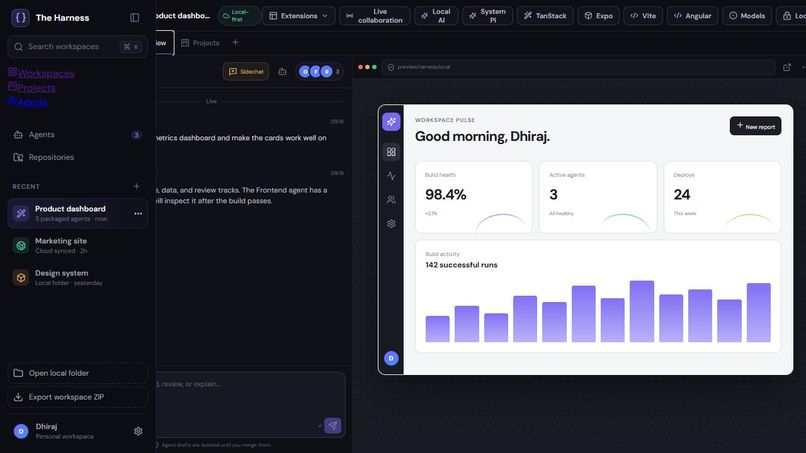Click the preview.harness.local address bar
This screenshot has width=806, height=453.
click(578, 67)
